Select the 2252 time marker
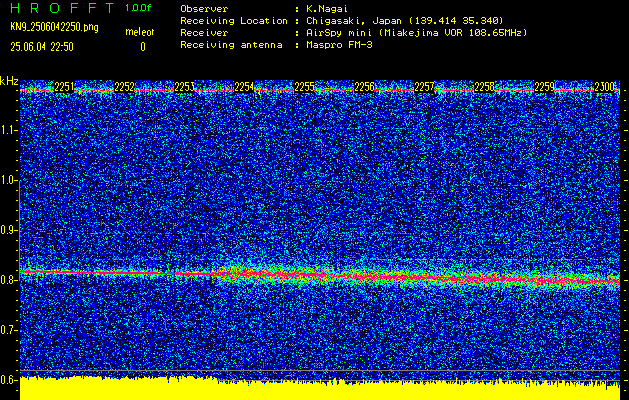This screenshot has height=400, width=629. (124, 87)
